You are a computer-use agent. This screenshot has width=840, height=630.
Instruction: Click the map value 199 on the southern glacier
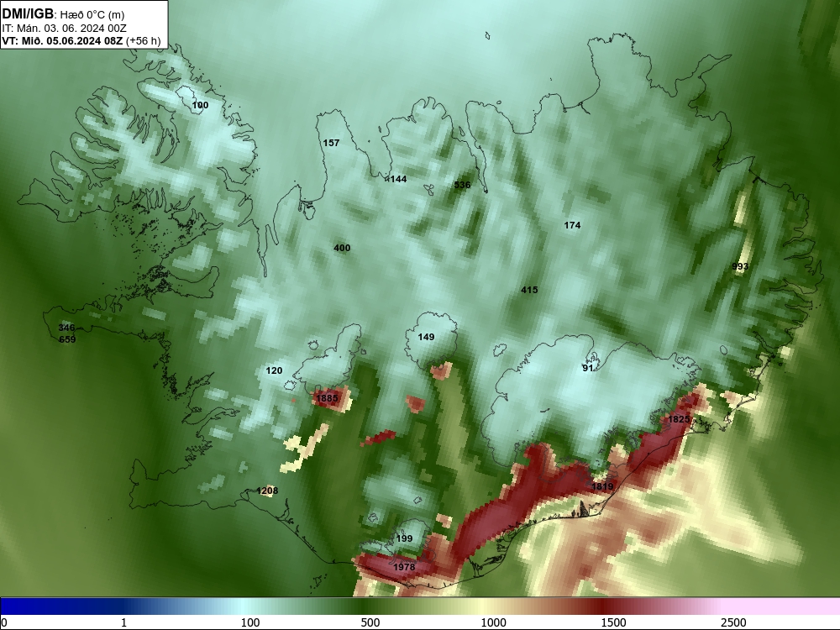click(404, 538)
